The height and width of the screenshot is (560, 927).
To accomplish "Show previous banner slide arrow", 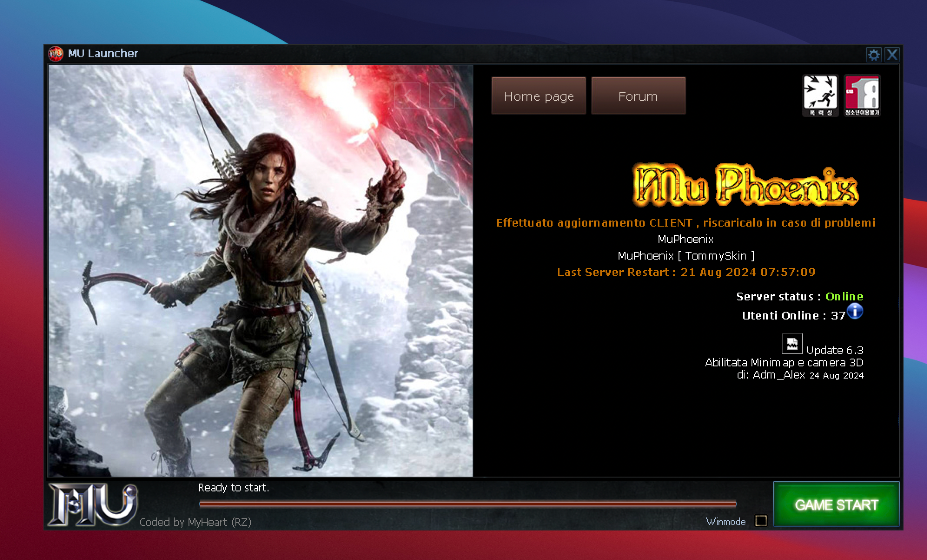I will click(407, 95).
